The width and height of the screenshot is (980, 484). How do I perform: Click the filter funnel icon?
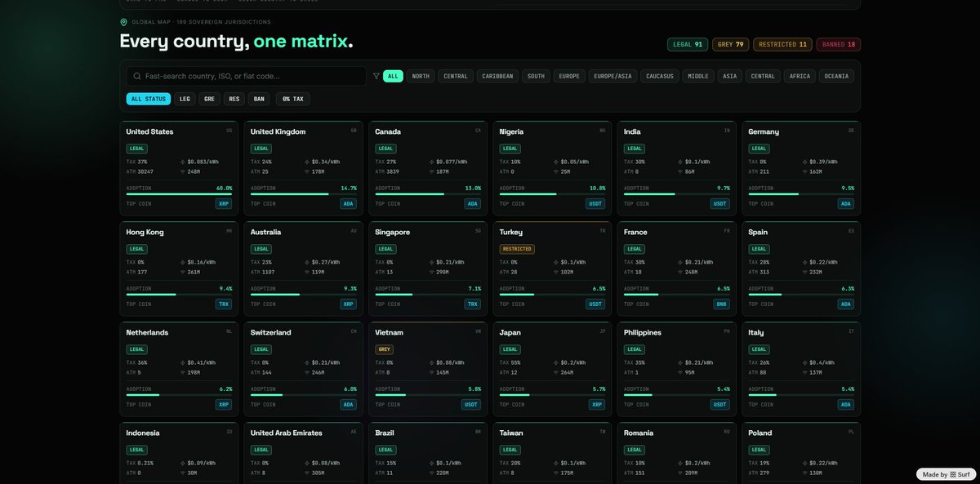376,76
